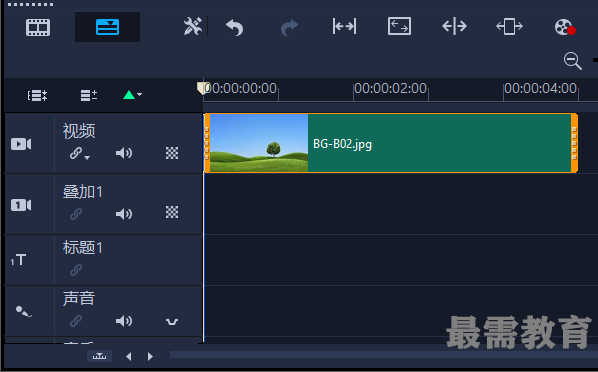Click the voice track microphone icon
598x372 pixels.
click(23, 312)
